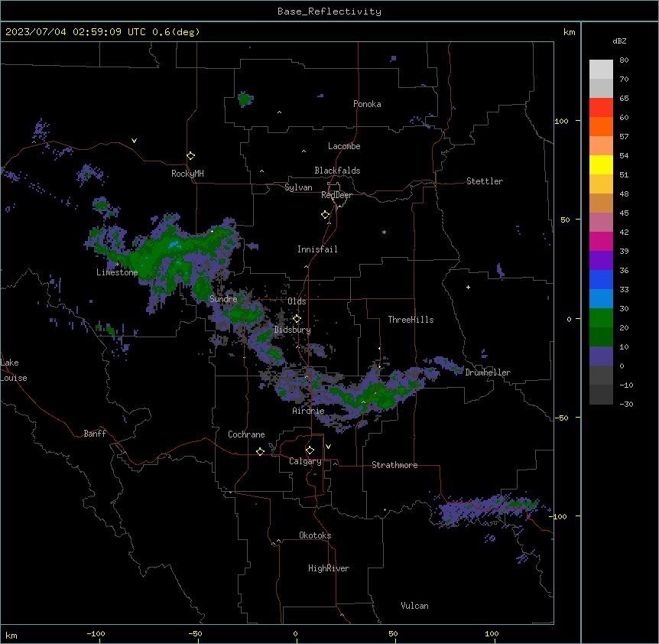Select the Vulcan city label
Viewport: 659px width, 644px height.
coord(414,606)
